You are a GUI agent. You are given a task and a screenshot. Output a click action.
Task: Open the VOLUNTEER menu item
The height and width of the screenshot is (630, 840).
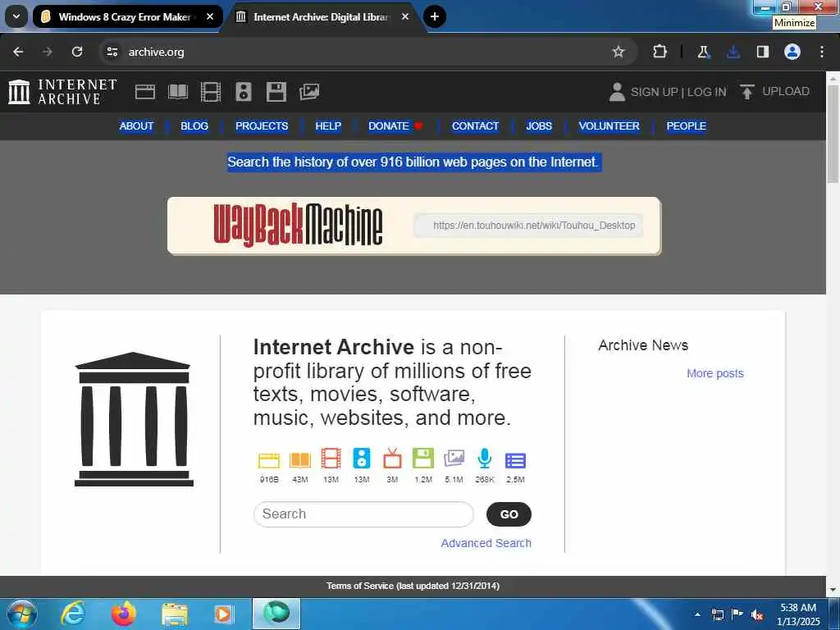coord(609,126)
